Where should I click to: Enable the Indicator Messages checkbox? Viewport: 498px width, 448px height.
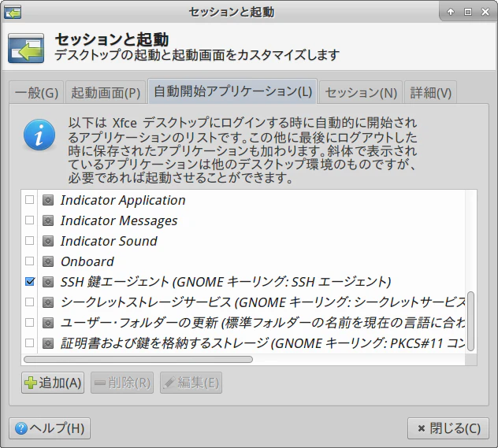(x=29, y=220)
